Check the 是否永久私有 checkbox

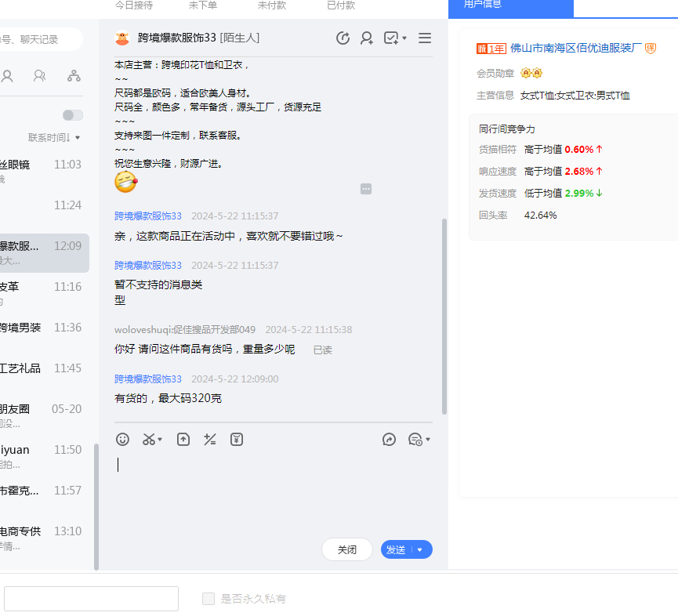pos(208,599)
